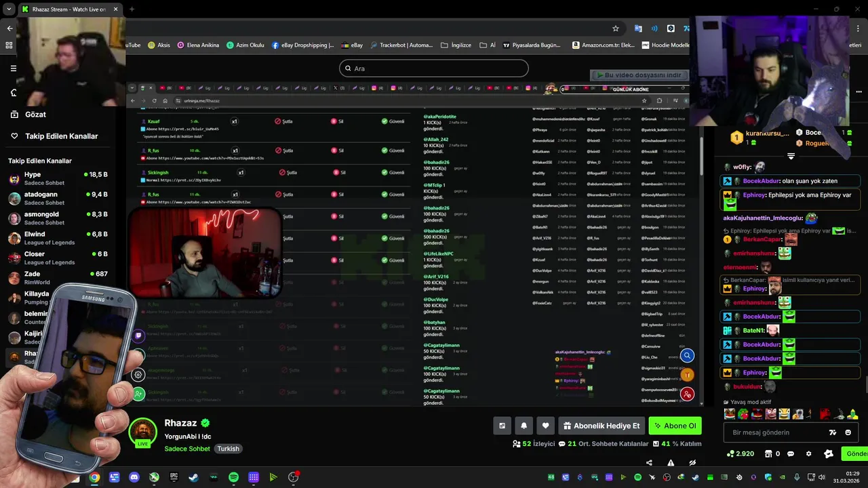Click the 2.920 channel points balance

(x=740, y=453)
